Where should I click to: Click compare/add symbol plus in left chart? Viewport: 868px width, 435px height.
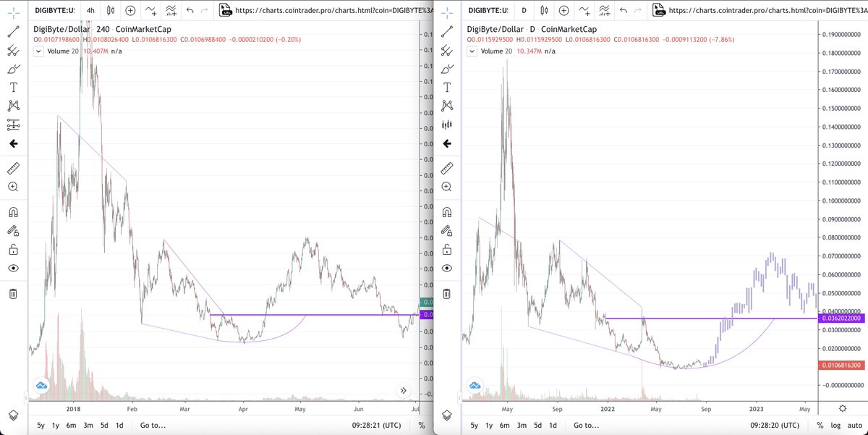click(x=130, y=11)
